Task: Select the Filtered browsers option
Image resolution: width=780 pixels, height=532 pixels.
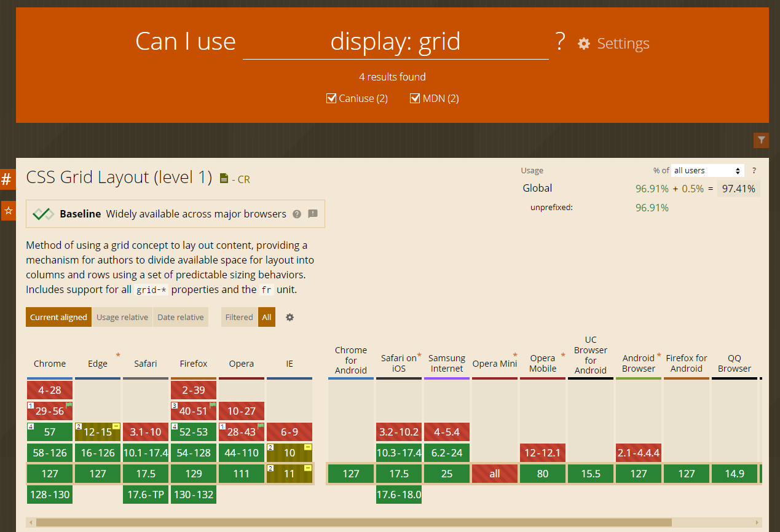Action: [x=239, y=318]
